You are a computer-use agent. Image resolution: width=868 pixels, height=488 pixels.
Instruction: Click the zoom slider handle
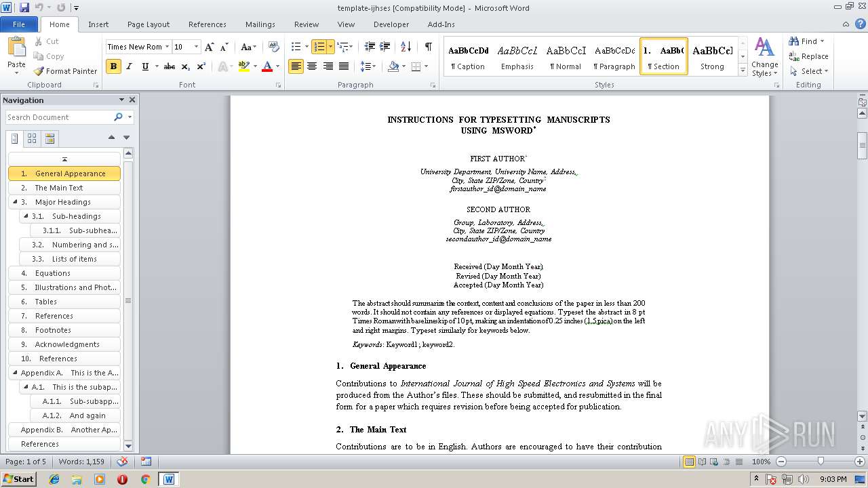(x=821, y=462)
